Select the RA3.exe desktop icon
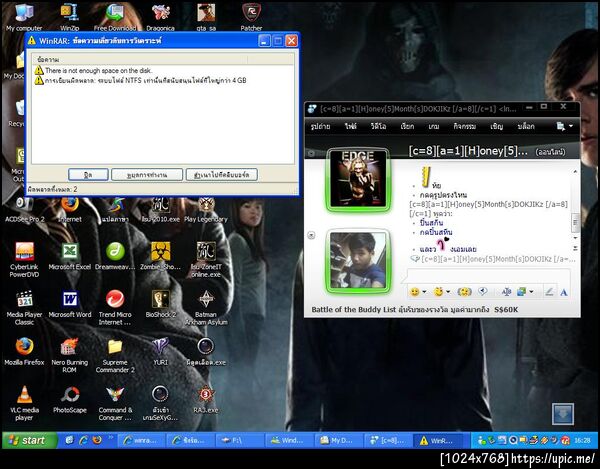Viewport: 600px width, 469px height. click(206, 399)
